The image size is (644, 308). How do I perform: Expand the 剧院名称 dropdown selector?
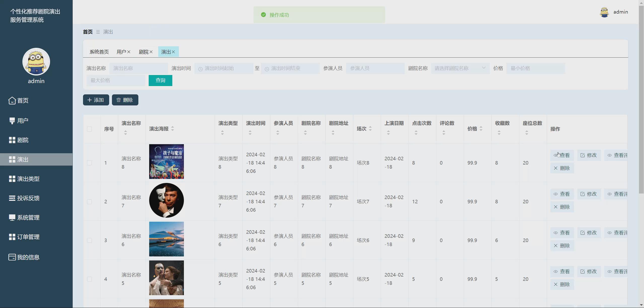pyautogui.click(x=460, y=68)
